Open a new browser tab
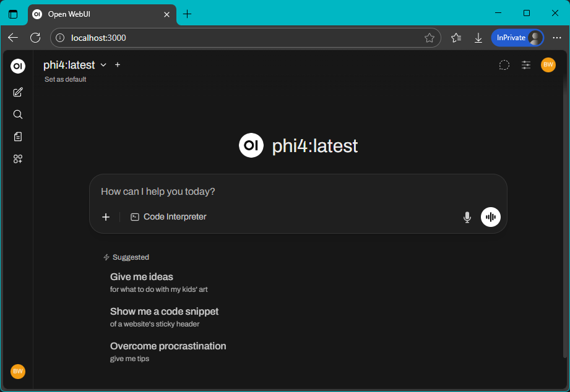The height and width of the screenshot is (392, 570). pyautogui.click(x=187, y=14)
